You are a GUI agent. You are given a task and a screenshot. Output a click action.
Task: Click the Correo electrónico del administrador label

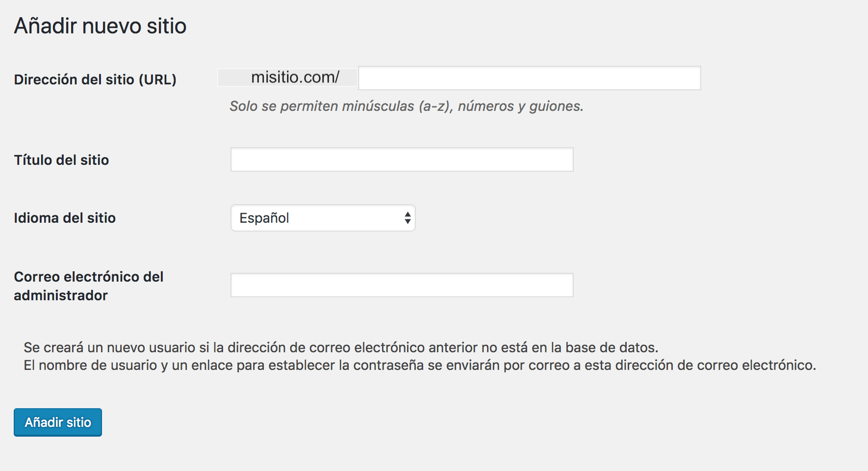[x=88, y=286]
